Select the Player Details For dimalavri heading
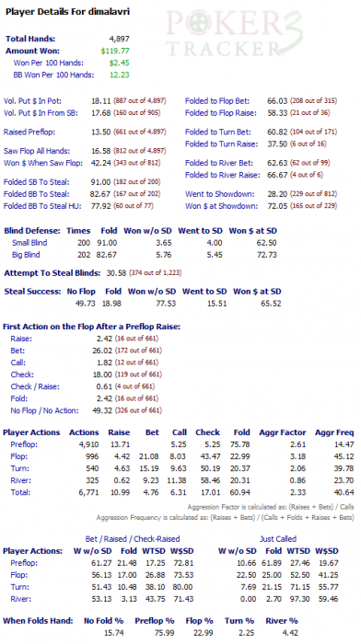 point(67,12)
